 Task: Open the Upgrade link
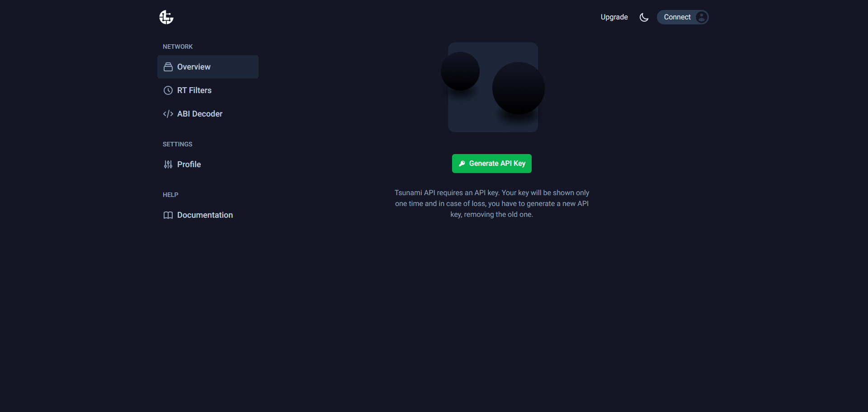(x=614, y=17)
